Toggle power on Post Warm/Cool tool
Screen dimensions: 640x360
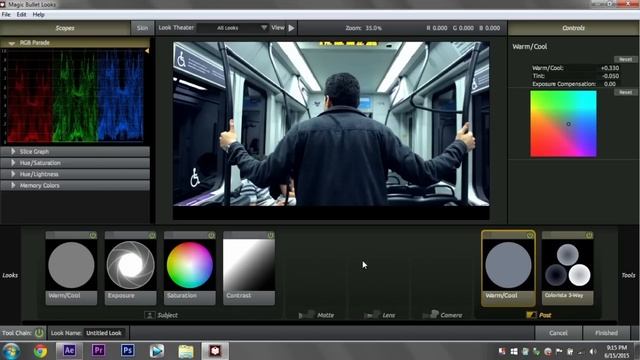(530, 236)
